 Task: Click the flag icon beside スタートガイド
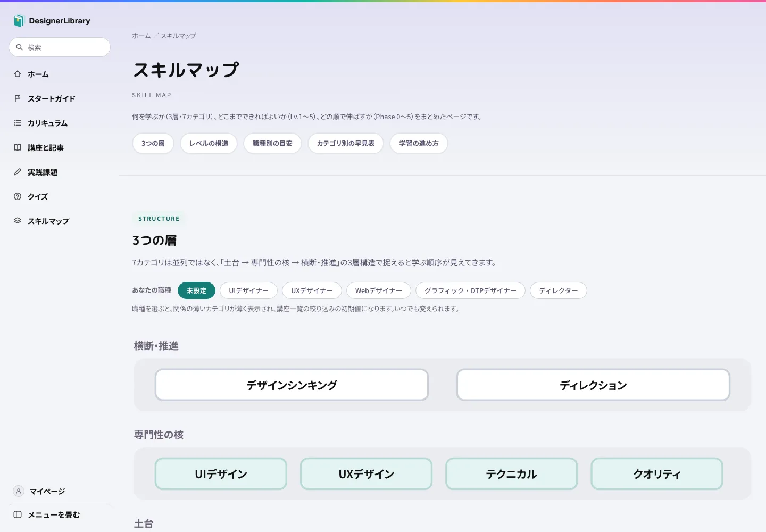[x=18, y=98]
